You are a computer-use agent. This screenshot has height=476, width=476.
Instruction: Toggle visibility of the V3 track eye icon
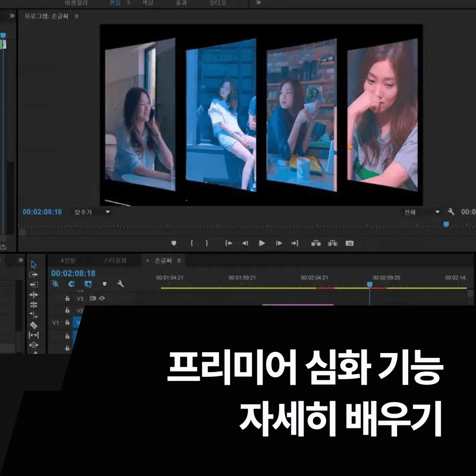click(102, 299)
